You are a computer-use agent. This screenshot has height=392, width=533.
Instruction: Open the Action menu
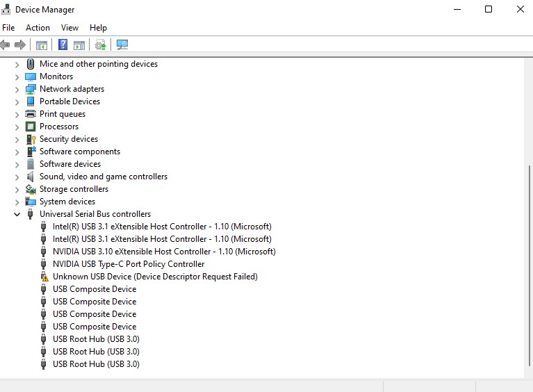coord(38,28)
